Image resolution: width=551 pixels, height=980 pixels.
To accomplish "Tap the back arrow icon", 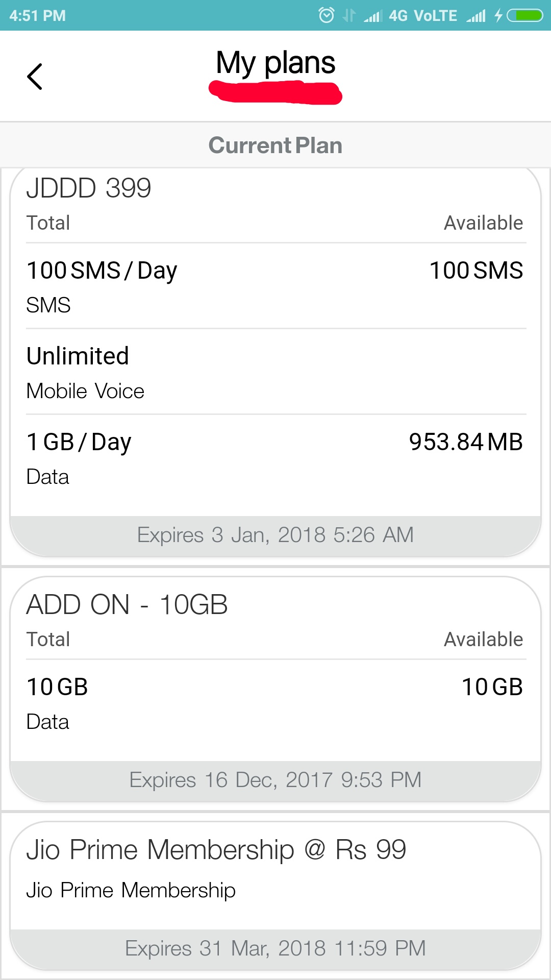I will coord(35,77).
